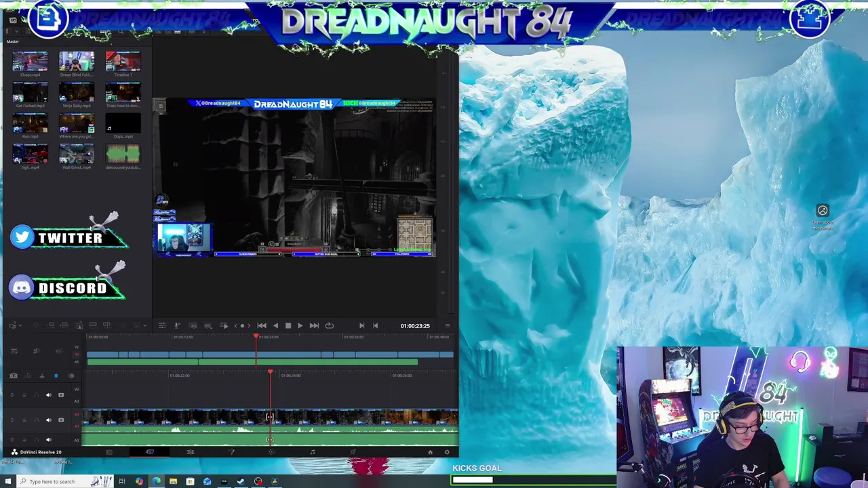
Task: Open the viewer options menu beside the timecode
Action: coord(448,325)
